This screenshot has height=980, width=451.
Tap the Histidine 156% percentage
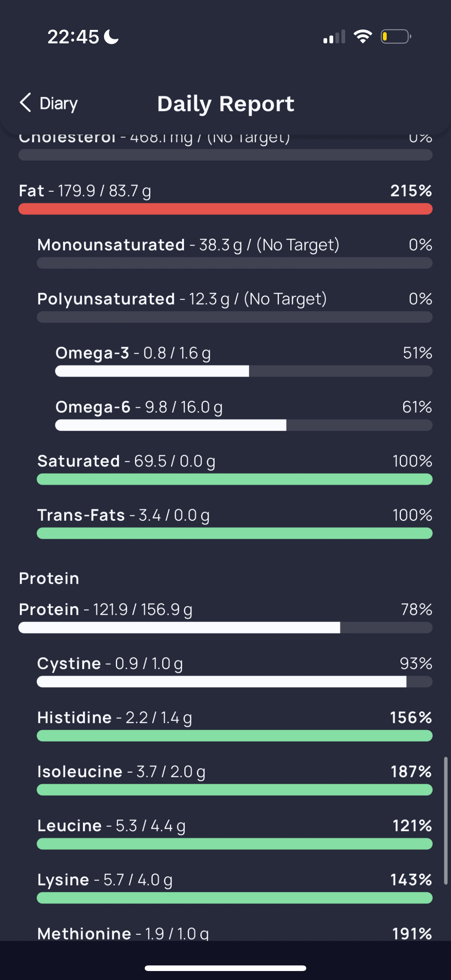click(411, 718)
